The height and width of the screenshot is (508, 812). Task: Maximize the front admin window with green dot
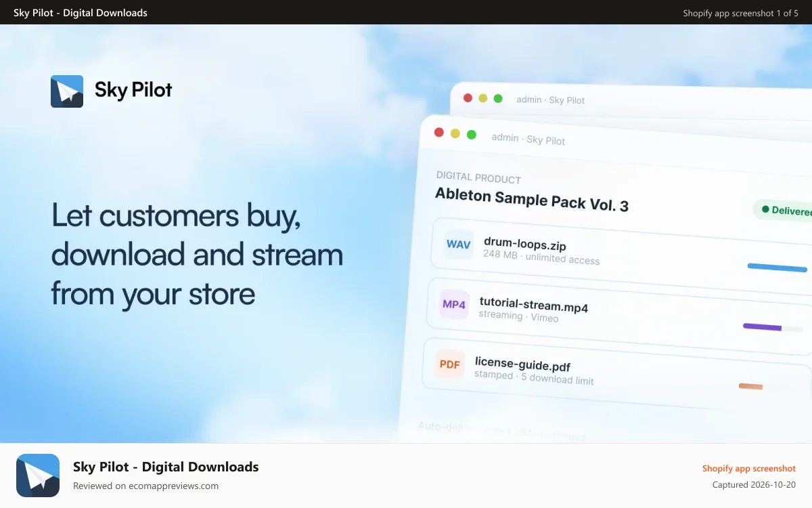tap(472, 135)
